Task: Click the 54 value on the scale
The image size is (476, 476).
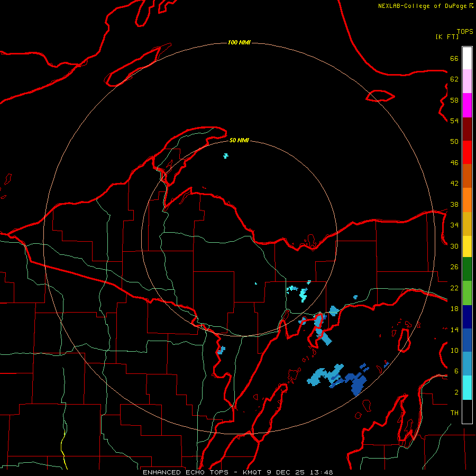Action: 454,121
